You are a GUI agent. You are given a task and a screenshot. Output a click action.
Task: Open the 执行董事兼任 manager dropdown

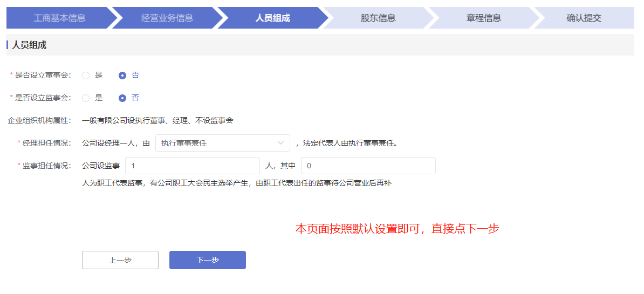(x=216, y=143)
